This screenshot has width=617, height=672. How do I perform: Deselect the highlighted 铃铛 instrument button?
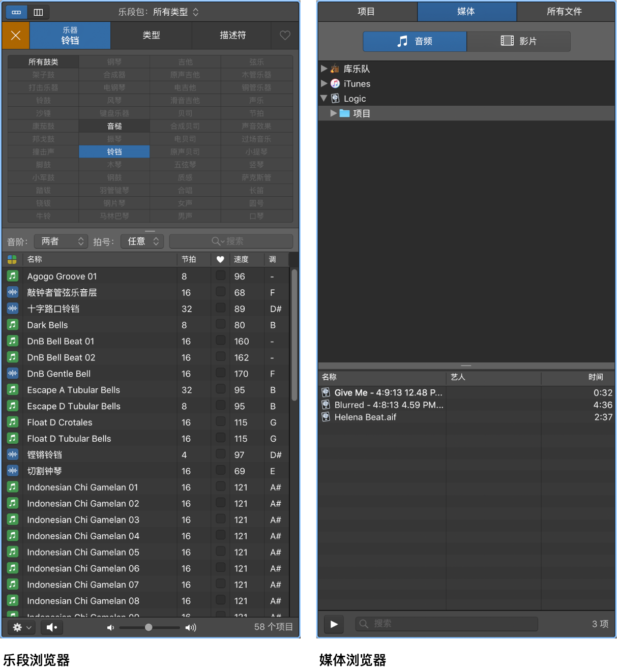[114, 151]
